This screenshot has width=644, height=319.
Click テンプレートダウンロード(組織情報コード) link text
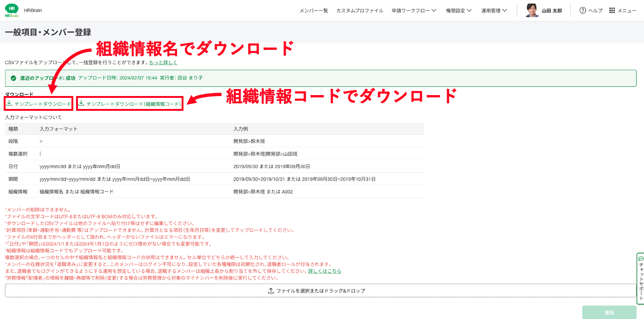(x=134, y=104)
